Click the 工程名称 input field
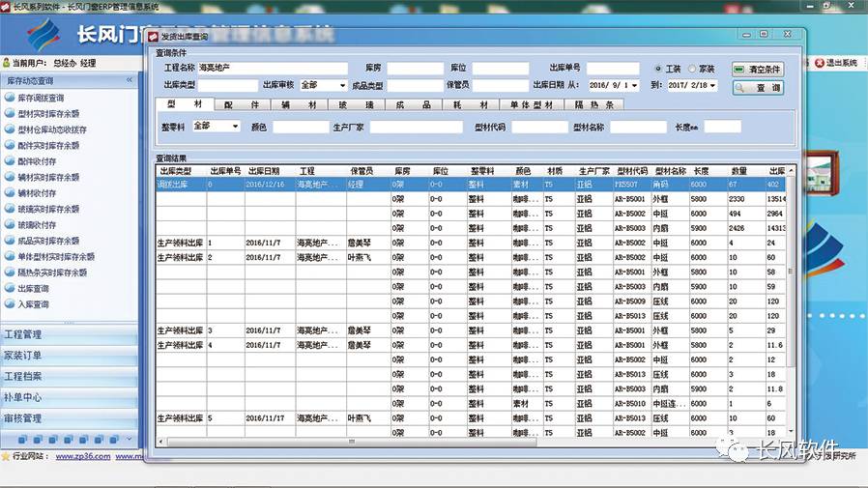868x488 pixels. click(273, 69)
